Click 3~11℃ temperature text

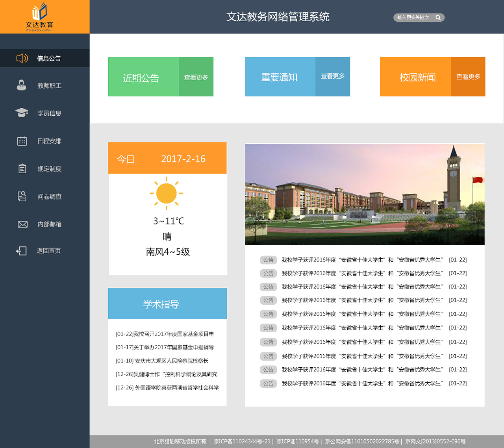coord(169,221)
